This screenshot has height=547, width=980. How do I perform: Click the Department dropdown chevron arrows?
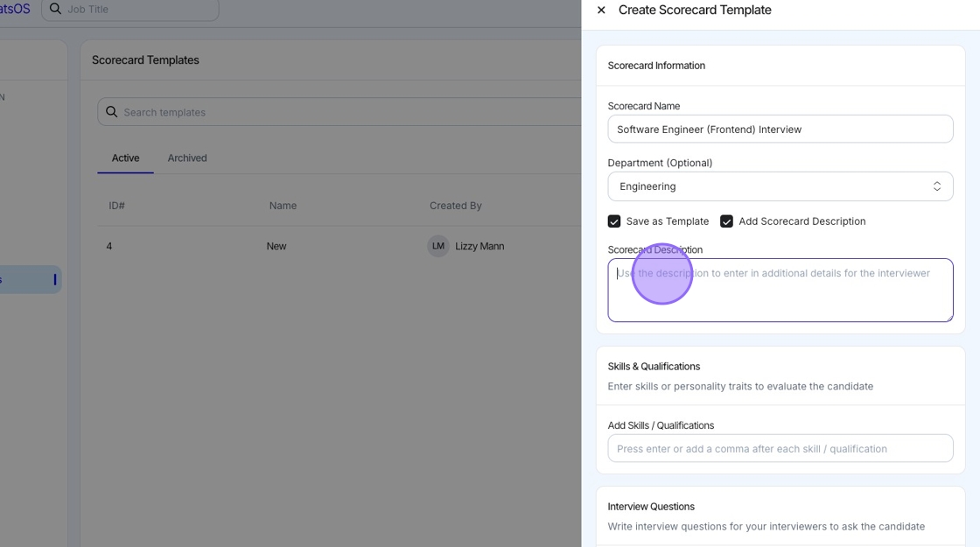point(937,186)
